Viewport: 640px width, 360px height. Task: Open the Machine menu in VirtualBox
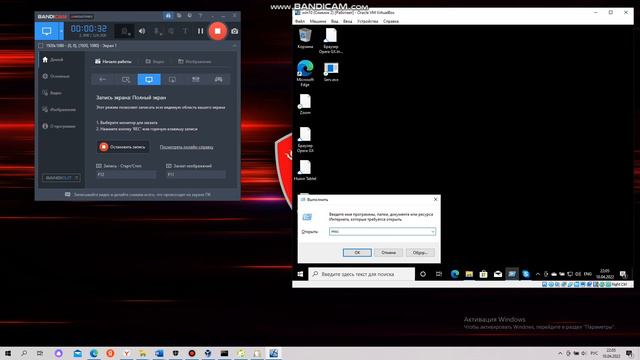[x=318, y=21]
